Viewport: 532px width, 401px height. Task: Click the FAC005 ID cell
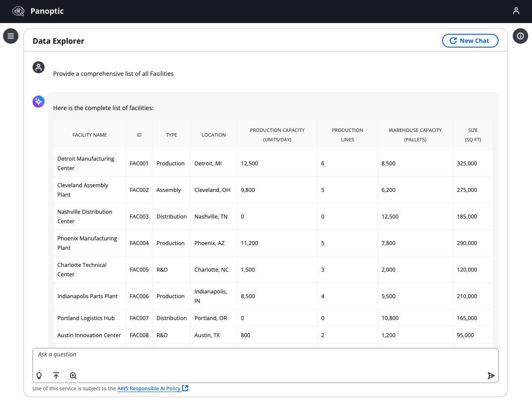click(139, 270)
